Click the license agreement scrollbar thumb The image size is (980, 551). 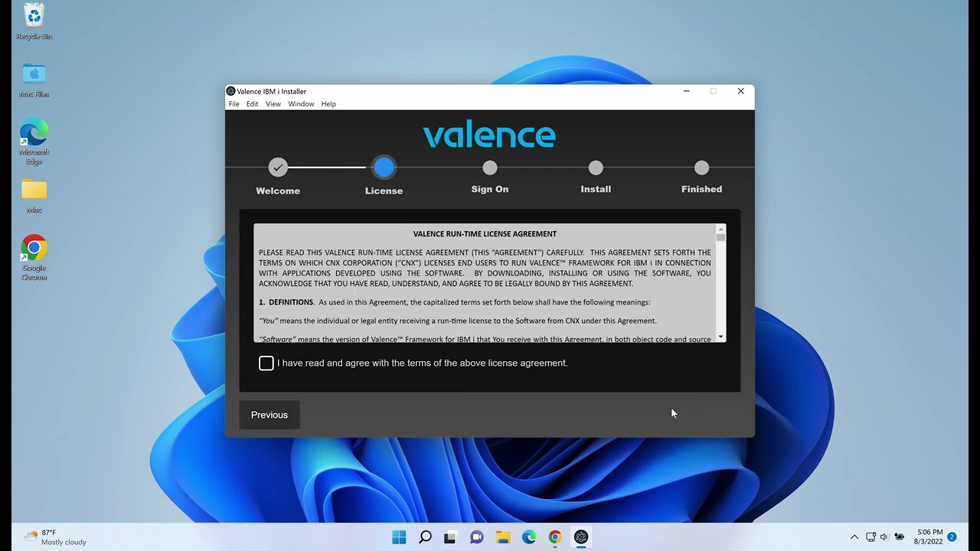coord(720,238)
